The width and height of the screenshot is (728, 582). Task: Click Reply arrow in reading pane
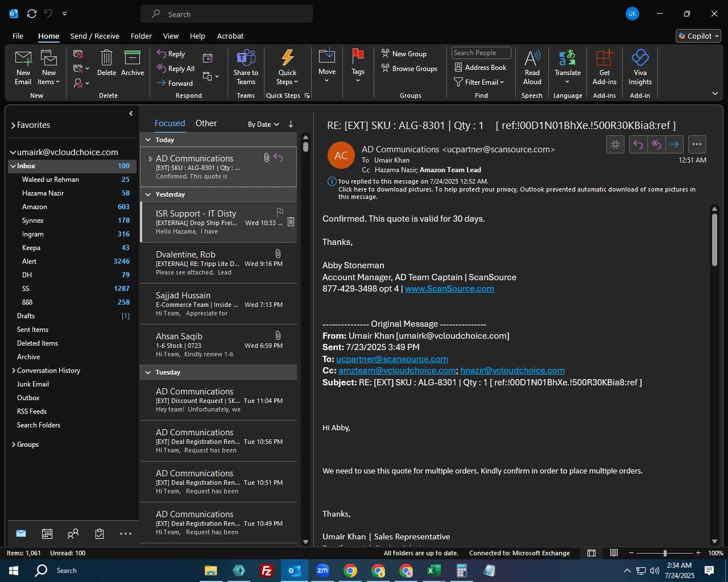638,144
